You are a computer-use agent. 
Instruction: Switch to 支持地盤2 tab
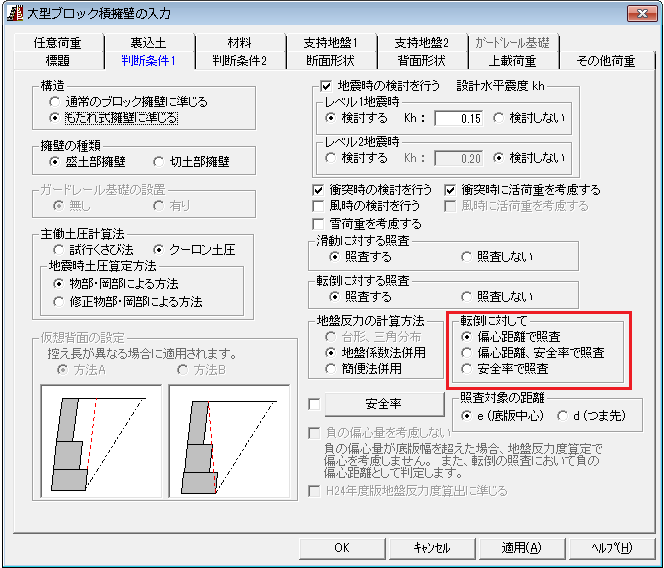point(421,42)
